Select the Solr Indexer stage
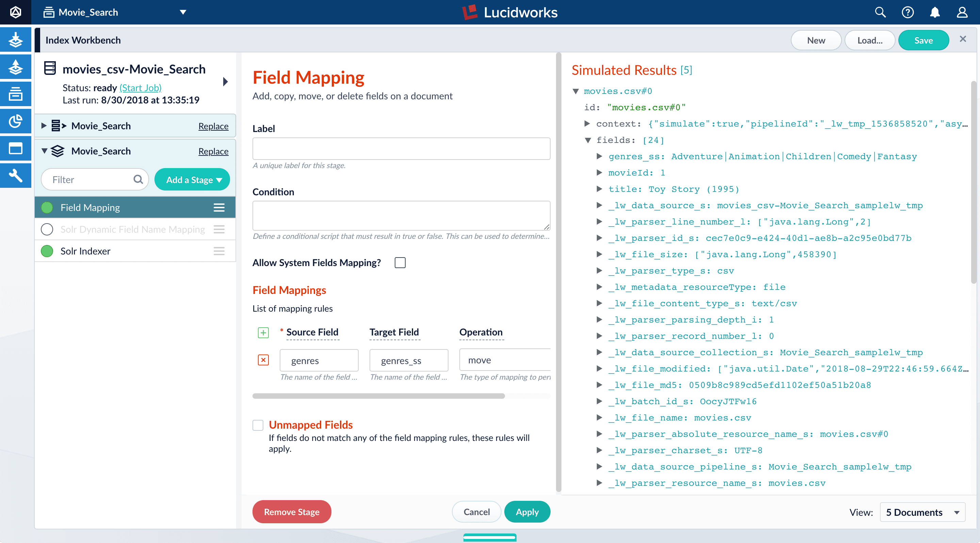The height and width of the screenshot is (543, 980). [x=85, y=251]
